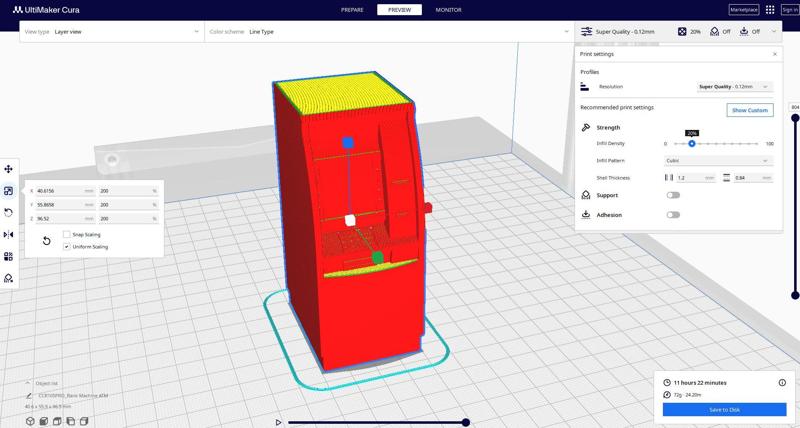The height and width of the screenshot is (428, 800).
Task: Switch to left side view icon
Action: click(70, 421)
